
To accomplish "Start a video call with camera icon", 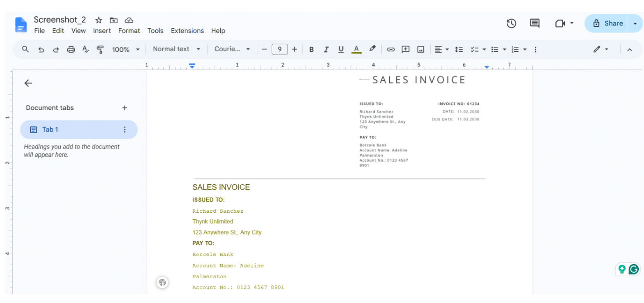I will pyautogui.click(x=560, y=24).
